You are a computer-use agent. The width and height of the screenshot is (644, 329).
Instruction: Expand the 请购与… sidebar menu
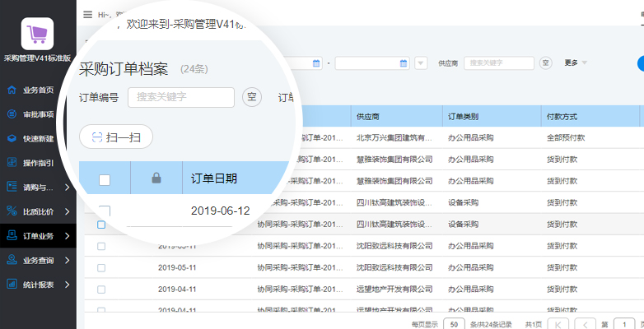[x=38, y=187]
